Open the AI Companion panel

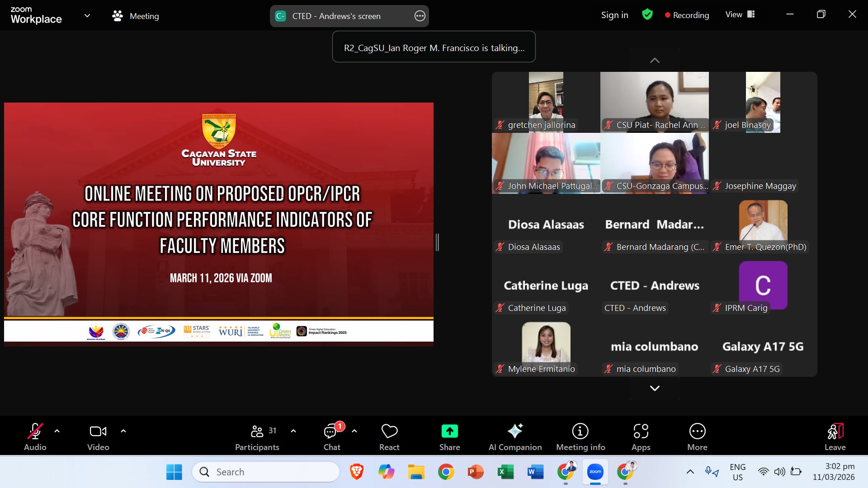515,436
